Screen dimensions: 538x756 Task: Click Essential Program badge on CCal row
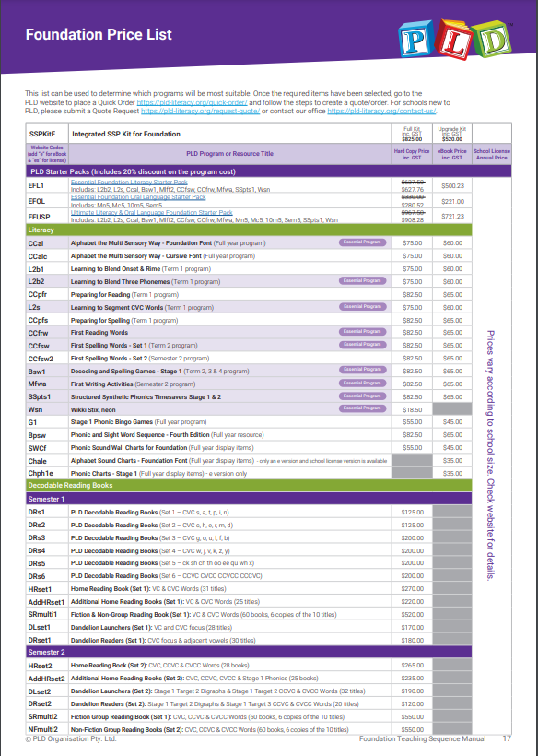(362, 242)
